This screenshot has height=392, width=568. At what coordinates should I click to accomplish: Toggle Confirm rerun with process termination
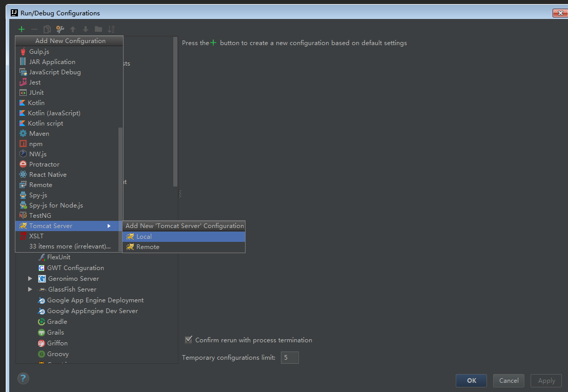click(188, 340)
